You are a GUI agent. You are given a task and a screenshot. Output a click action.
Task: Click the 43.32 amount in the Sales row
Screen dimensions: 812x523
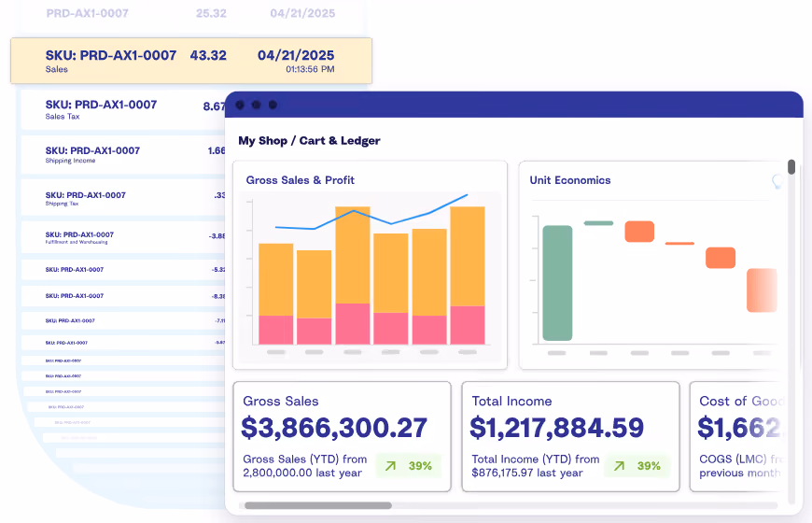(208, 55)
